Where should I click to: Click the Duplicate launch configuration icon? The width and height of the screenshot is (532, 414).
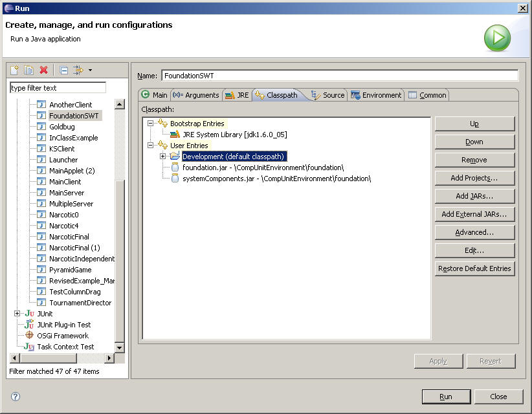29,70
